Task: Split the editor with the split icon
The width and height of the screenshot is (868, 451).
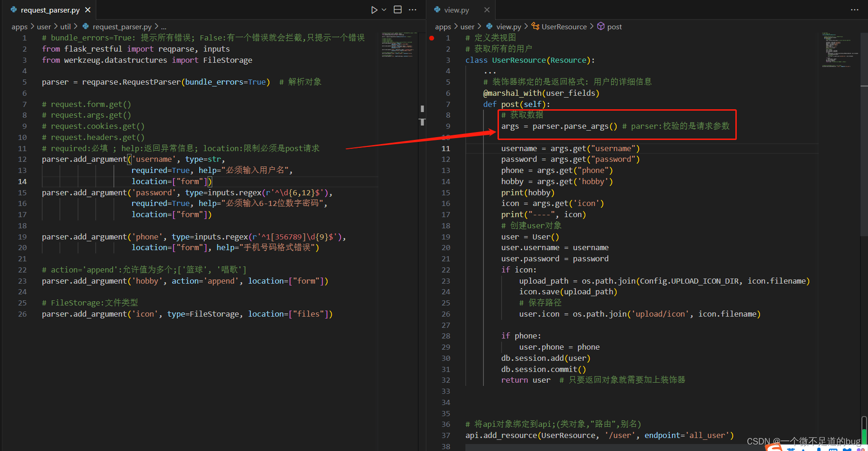Action: (397, 9)
